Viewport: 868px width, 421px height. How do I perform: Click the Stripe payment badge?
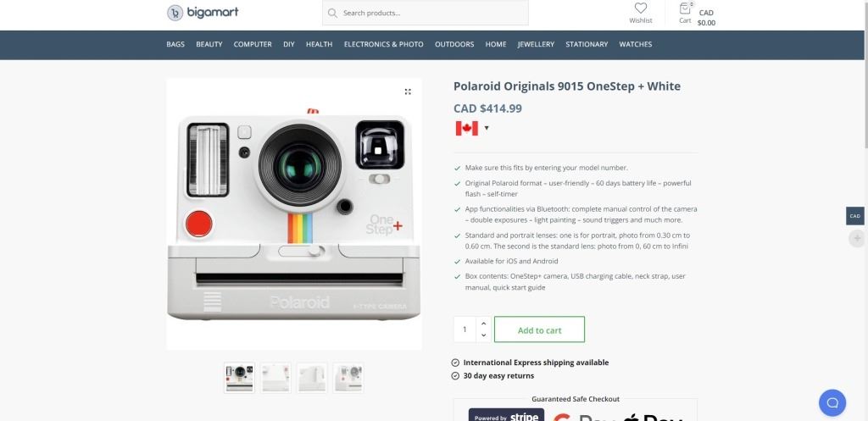506,415
